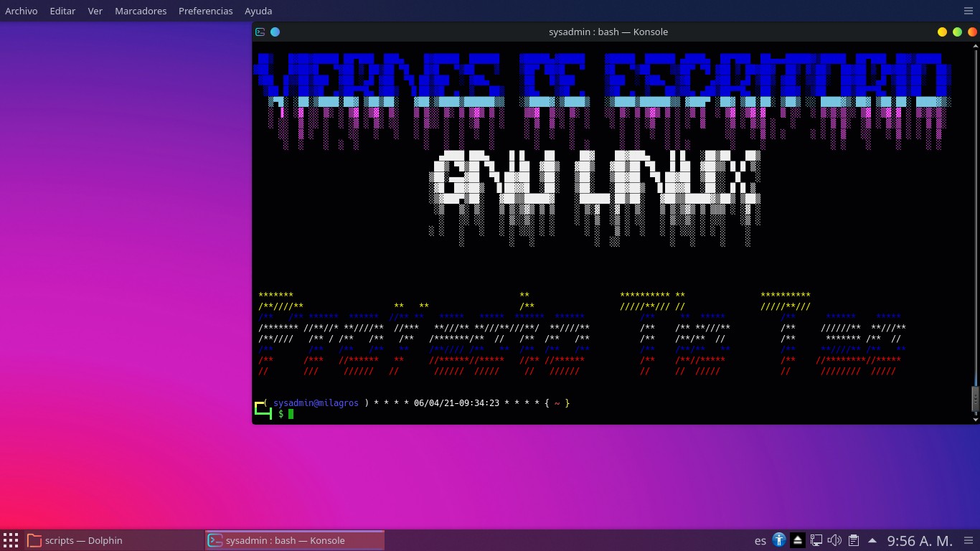Open the Archivo menu
Screen dimensions: 980x551
point(22,11)
